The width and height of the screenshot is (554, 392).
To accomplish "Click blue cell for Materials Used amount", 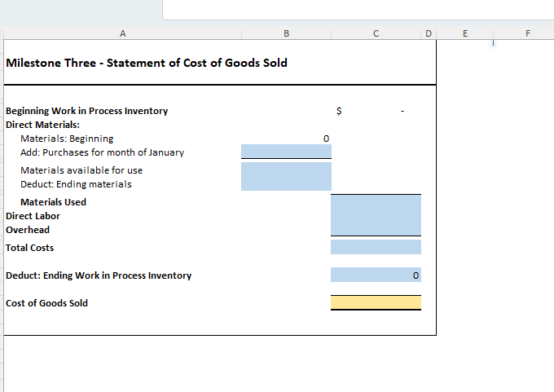I will pyautogui.click(x=376, y=202).
